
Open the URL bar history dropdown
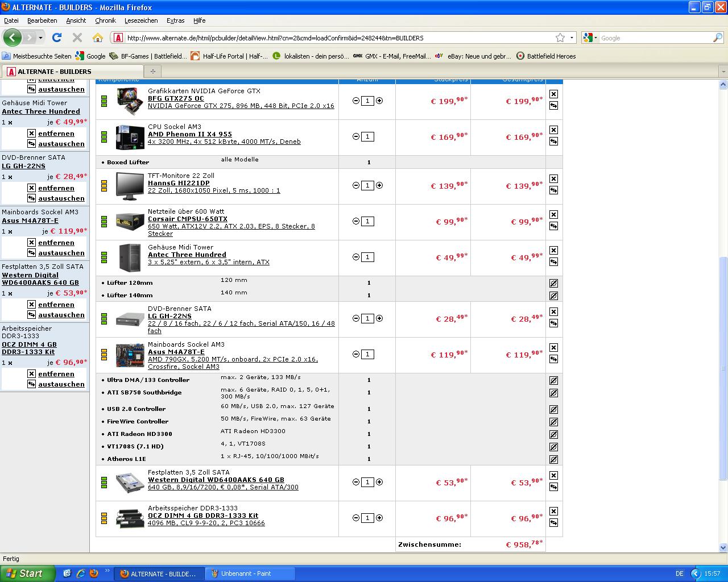(572, 38)
